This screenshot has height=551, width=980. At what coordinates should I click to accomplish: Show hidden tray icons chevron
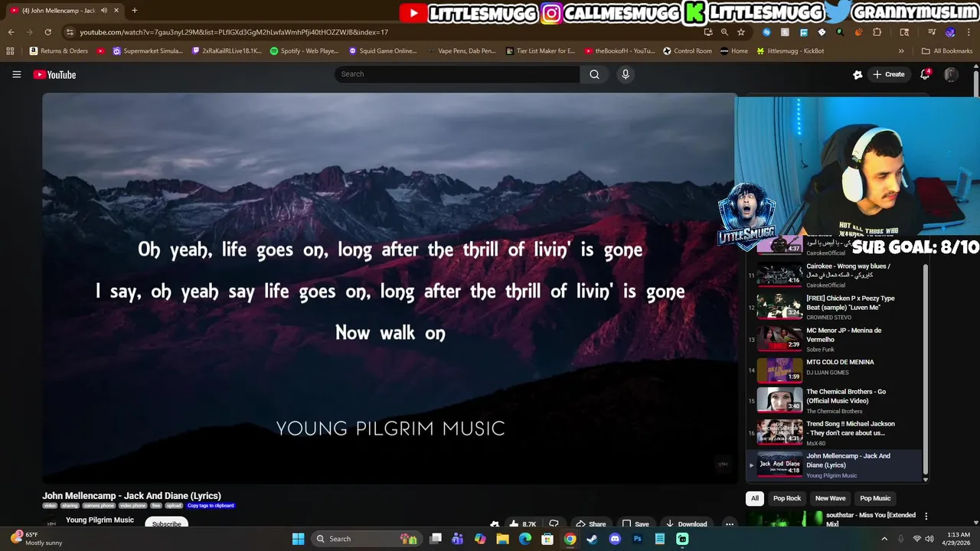click(x=884, y=539)
